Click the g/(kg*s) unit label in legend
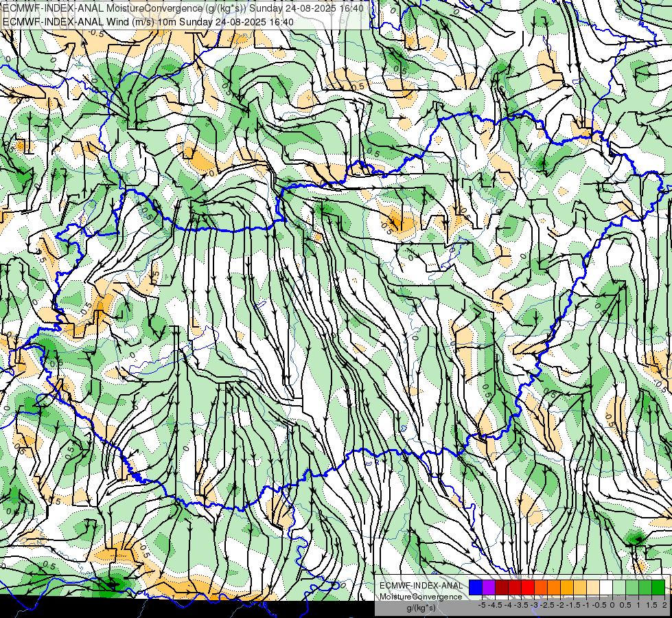672x618 pixels. 421,608
